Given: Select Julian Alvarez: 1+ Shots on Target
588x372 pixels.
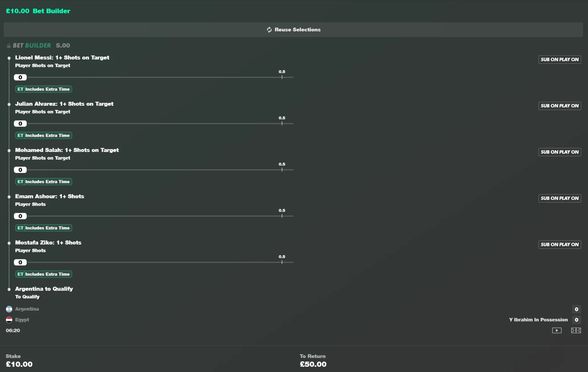Looking at the screenshot, I should (64, 104).
